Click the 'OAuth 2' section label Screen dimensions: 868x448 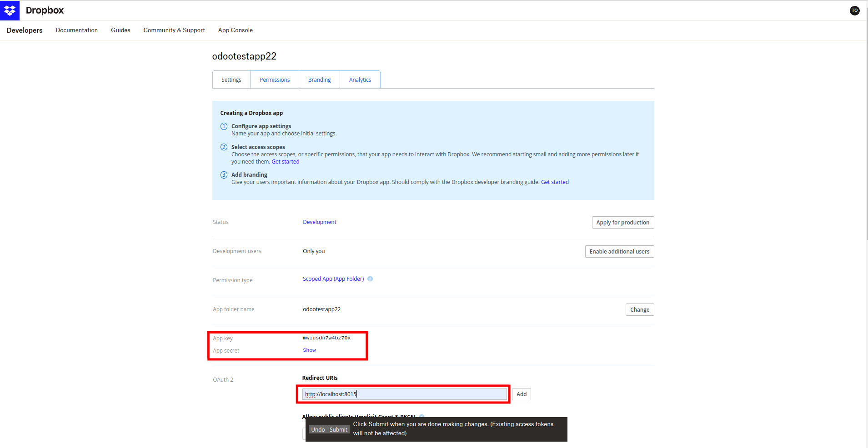[223, 380]
